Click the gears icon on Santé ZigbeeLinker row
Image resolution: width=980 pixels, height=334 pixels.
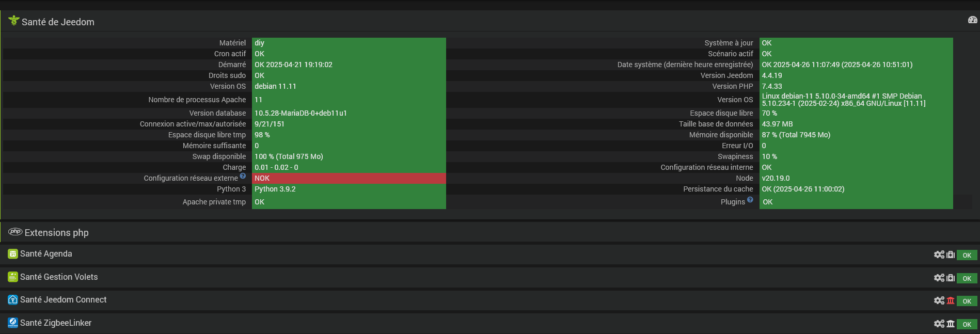(x=939, y=324)
